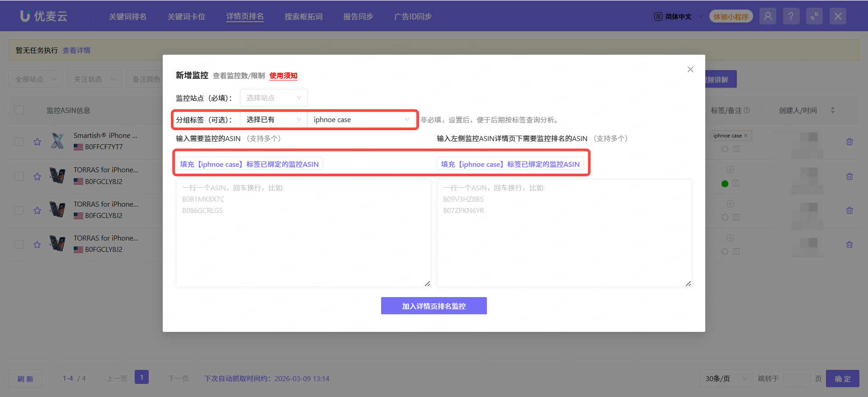The height and width of the screenshot is (397, 868).
Task: Open the note icon beside the green dot
Action: (736, 184)
